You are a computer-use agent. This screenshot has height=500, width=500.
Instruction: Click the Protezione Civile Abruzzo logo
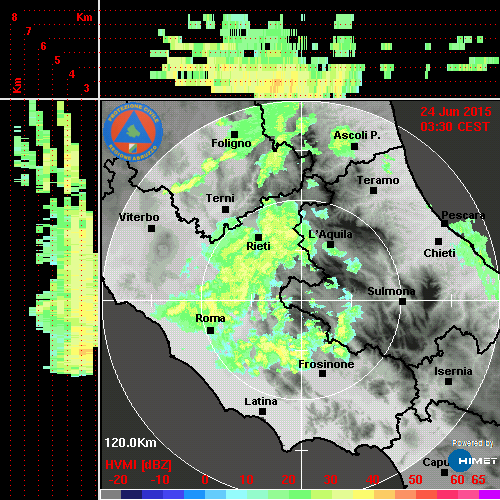(x=133, y=132)
